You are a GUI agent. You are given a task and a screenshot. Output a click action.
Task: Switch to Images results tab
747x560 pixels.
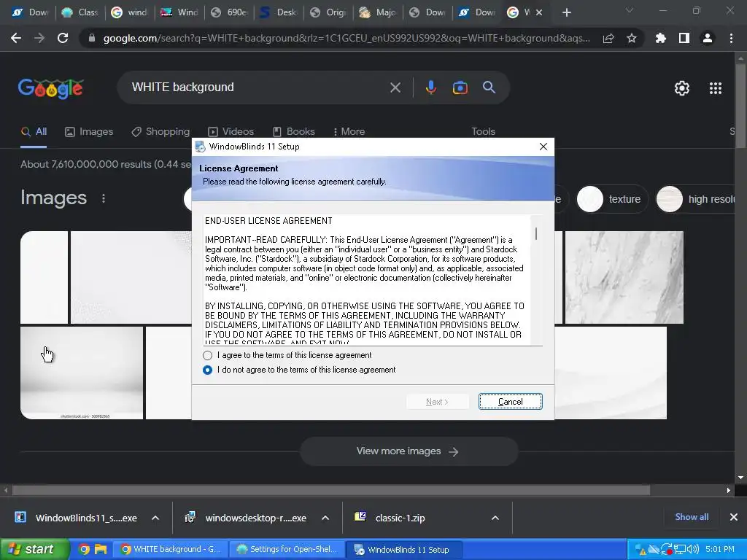coord(89,131)
